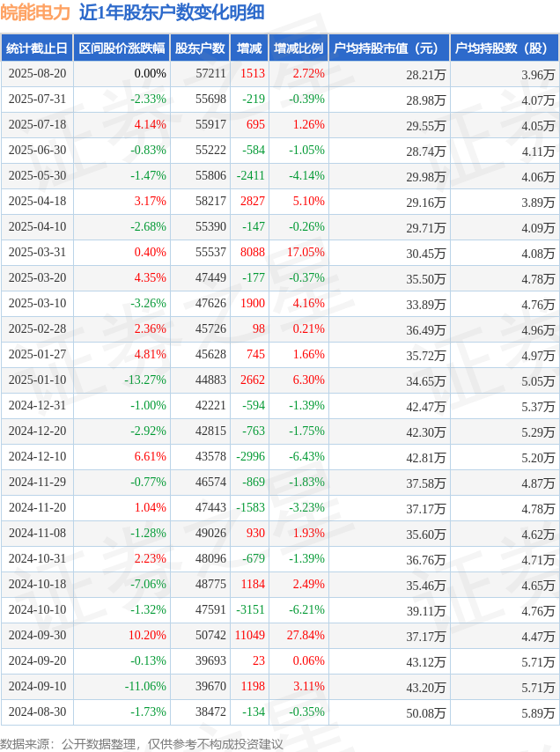Screen dimensions: 560x752
Task: Click the 增减比例 column header
Action: tap(298, 48)
